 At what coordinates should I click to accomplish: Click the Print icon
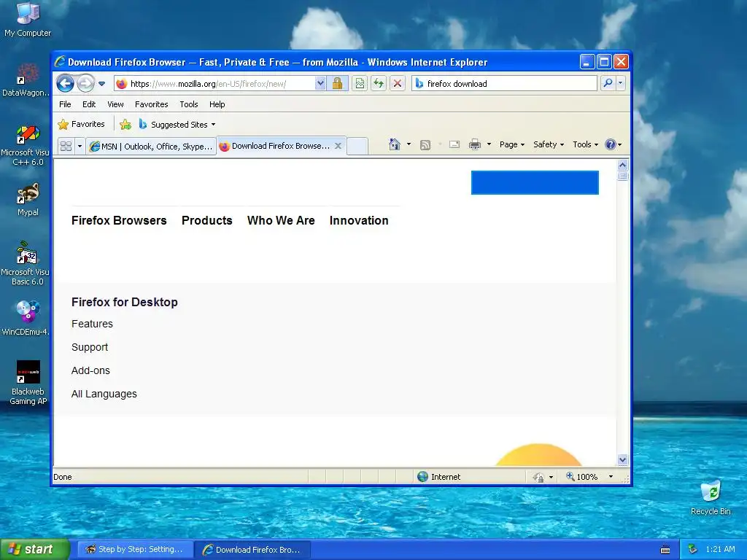coord(475,144)
